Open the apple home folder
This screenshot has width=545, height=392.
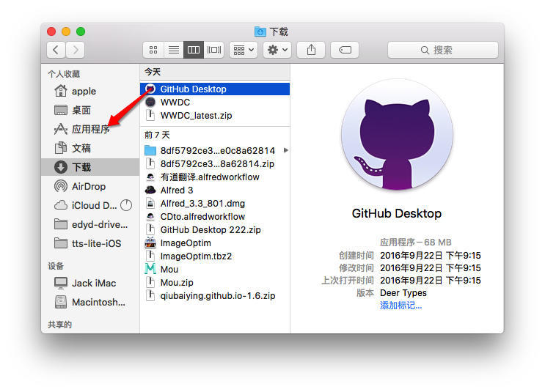click(x=84, y=91)
